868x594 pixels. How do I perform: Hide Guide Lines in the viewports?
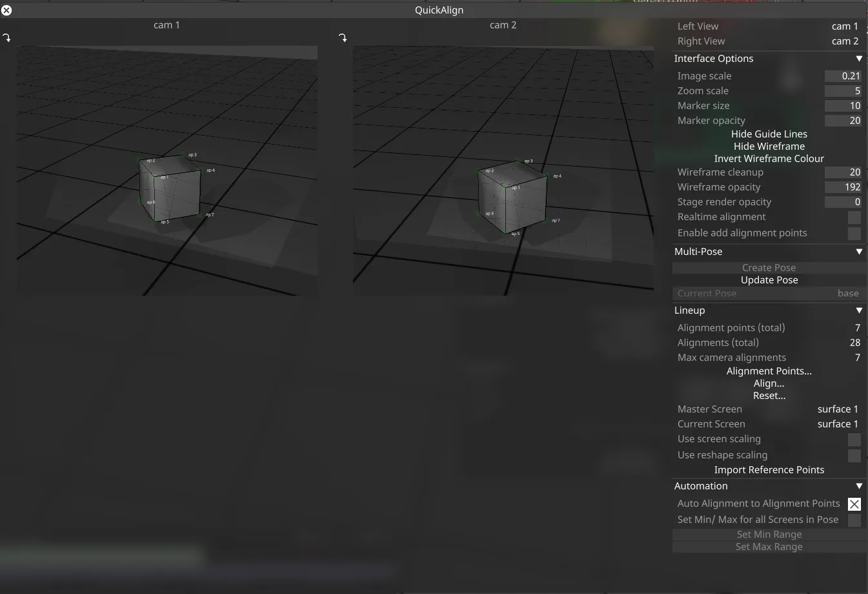(x=769, y=134)
